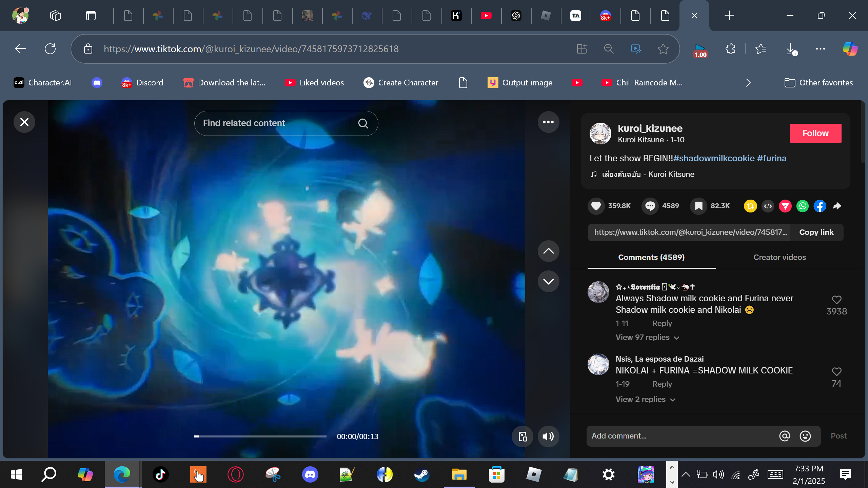The image size is (868, 488).
Task: Select the Comments (4589) tab
Action: (x=651, y=258)
